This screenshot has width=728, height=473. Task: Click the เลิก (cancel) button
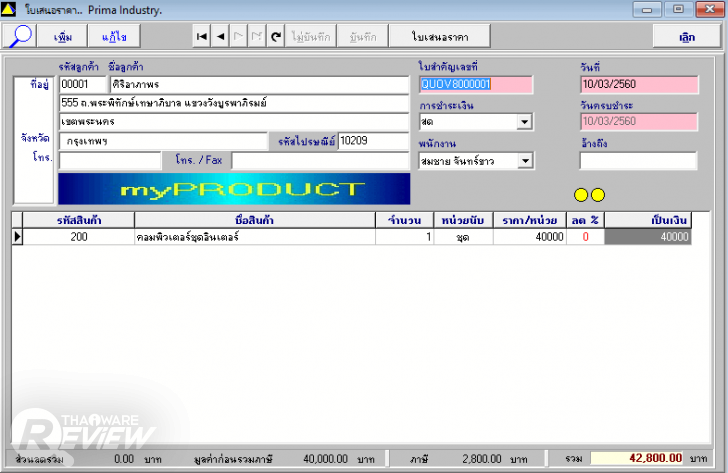686,36
